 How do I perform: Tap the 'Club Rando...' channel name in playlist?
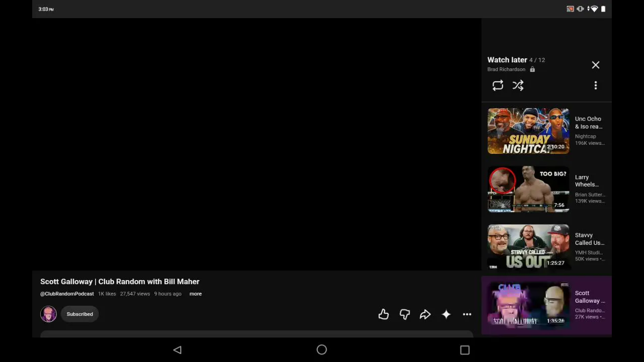tap(590, 311)
